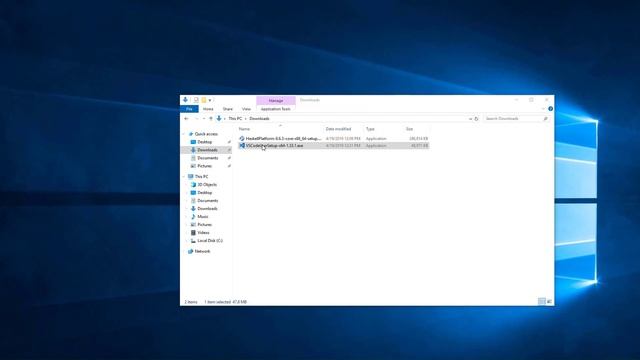
Task: Collapse the This PC tree chevron
Action: point(183,177)
